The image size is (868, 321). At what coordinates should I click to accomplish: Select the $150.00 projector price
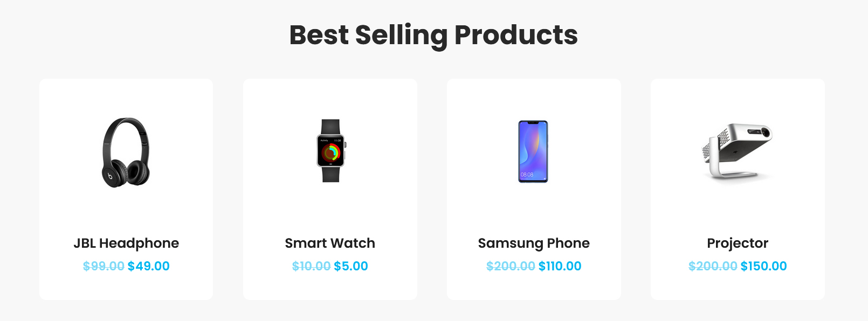(763, 266)
